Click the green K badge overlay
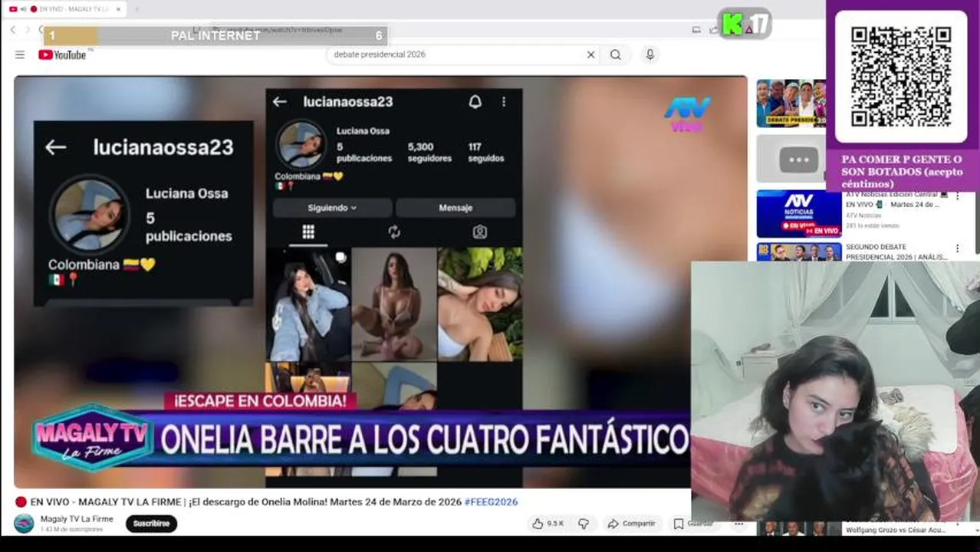 click(x=745, y=24)
